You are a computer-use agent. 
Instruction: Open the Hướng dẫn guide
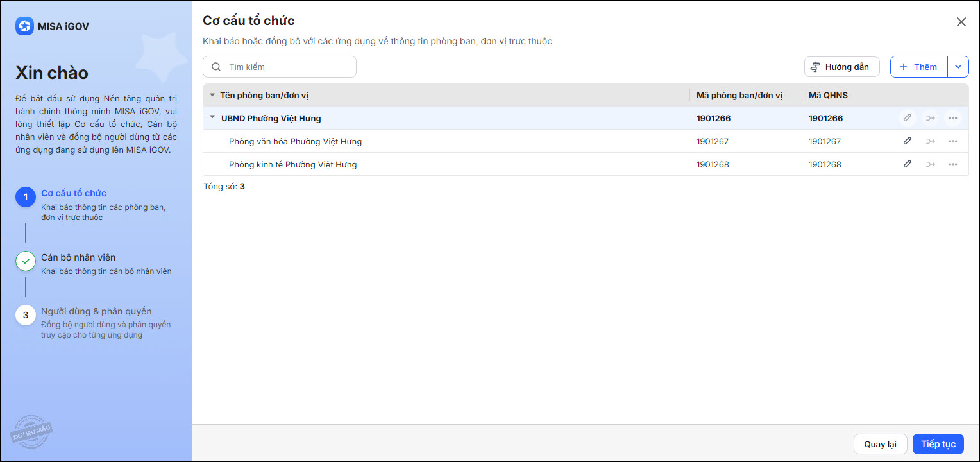841,67
